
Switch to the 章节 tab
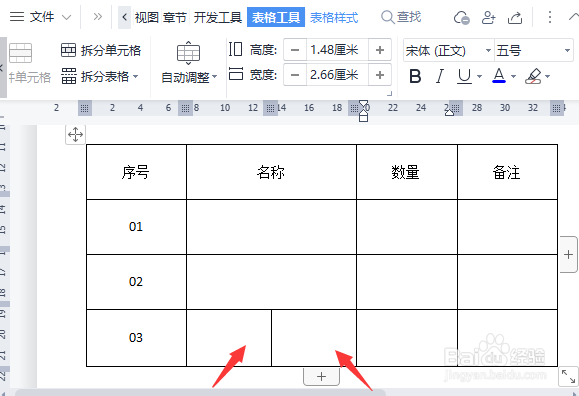click(x=175, y=17)
